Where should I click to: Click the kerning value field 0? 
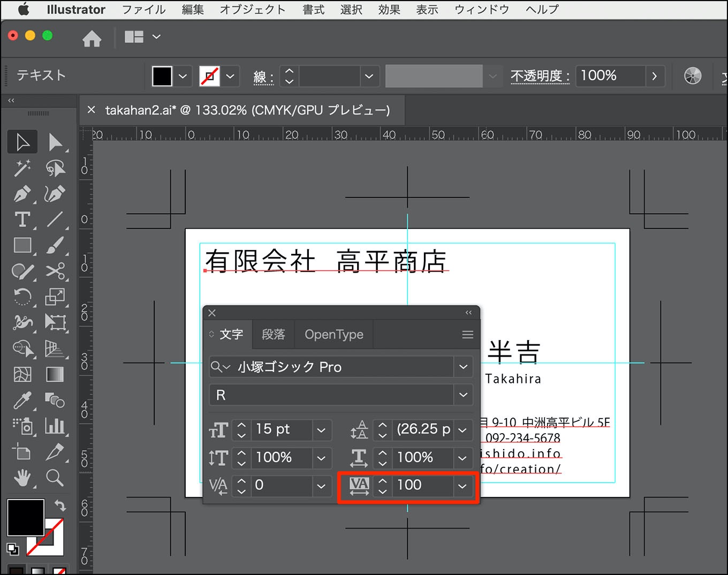(x=281, y=485)
